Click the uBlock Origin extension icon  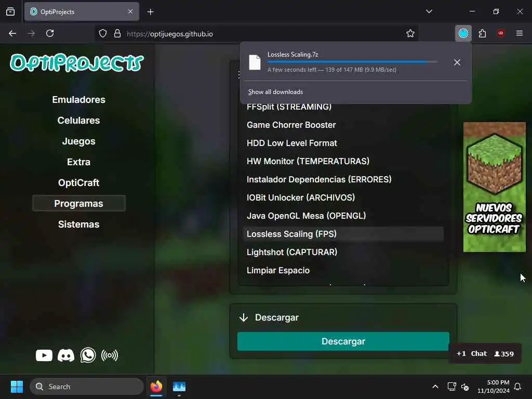(x=501, y=33)
